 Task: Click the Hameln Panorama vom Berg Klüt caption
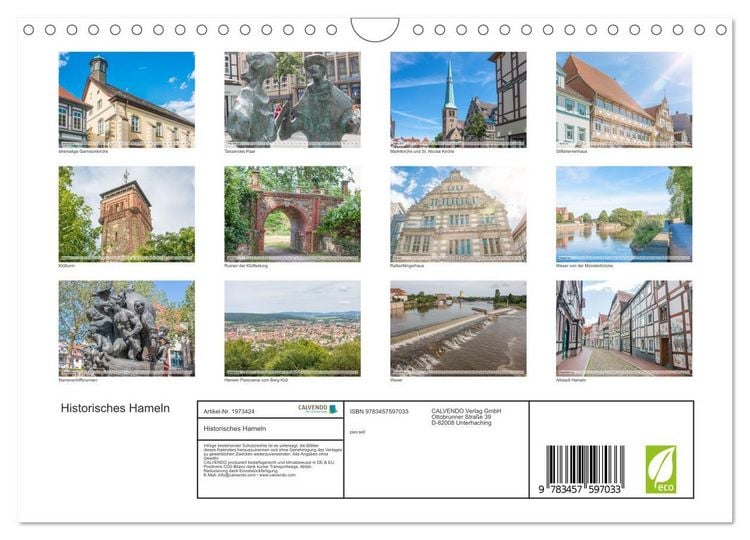tap(256, 380)
